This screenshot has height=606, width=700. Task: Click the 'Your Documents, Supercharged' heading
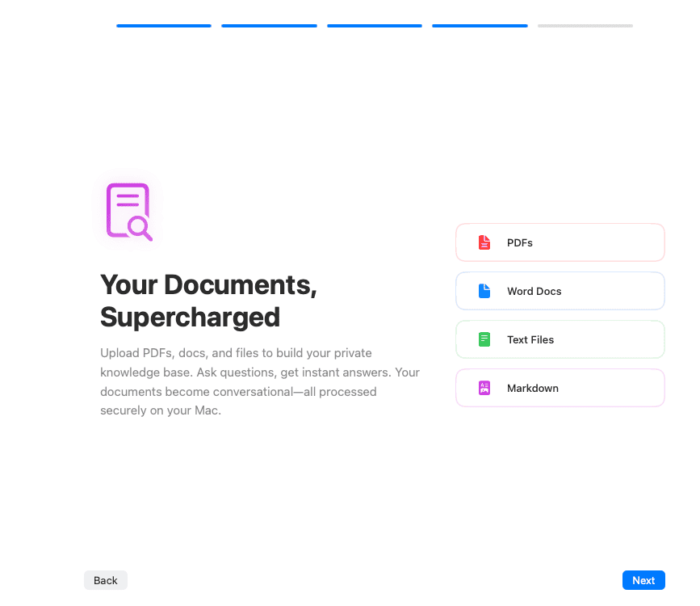[x=208, y=301]
